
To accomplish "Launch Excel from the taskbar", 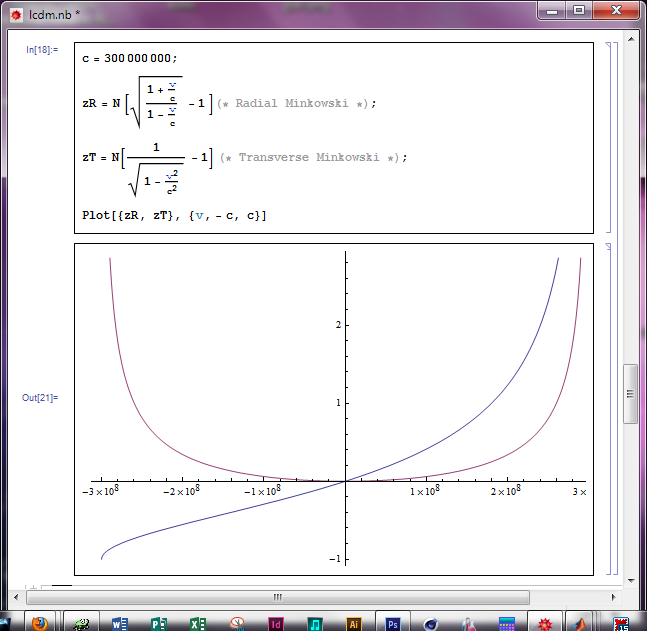I will [198, 622].
